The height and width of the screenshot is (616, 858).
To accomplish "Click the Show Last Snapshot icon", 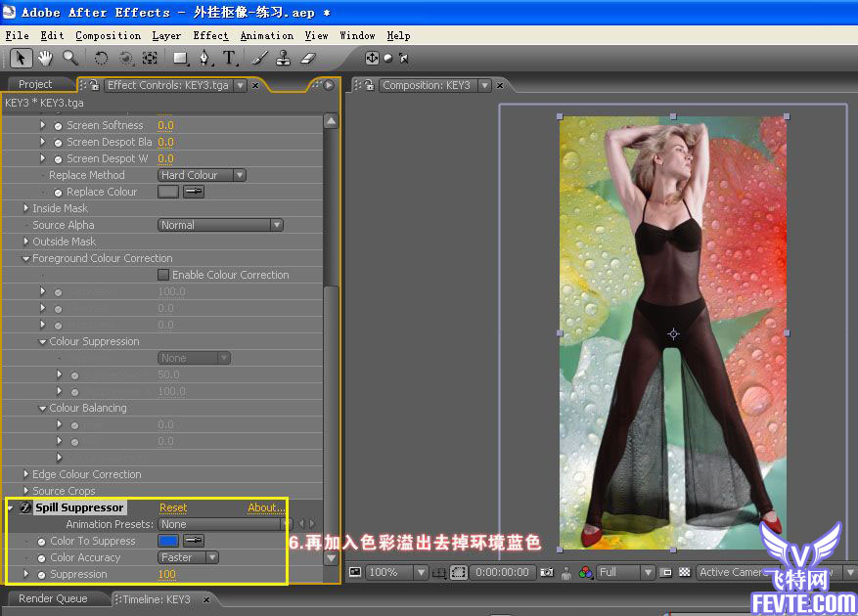I will click(x=566, y=572).
